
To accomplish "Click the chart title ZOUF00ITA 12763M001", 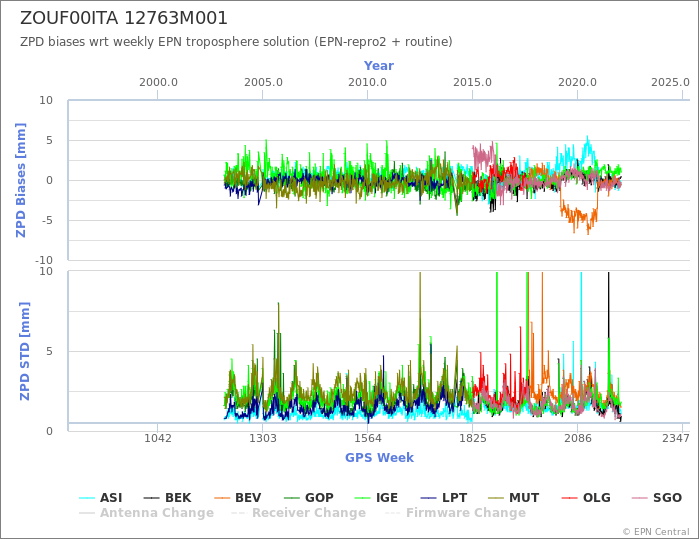I will [124, 18].
